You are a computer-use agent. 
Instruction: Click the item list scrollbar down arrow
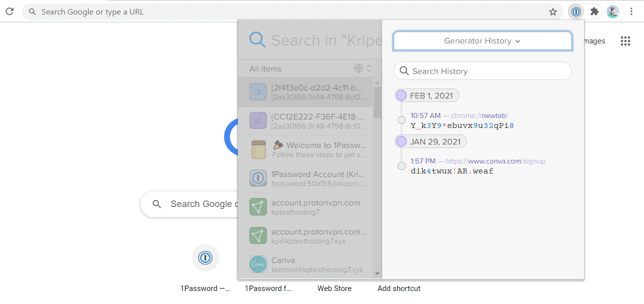tap(378, 274)
